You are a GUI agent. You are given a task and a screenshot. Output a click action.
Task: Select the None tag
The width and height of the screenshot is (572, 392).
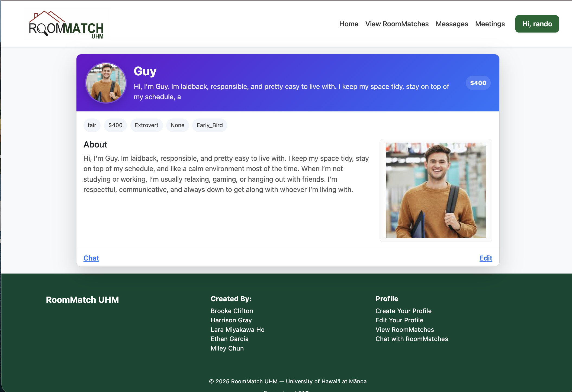[177, 125]
